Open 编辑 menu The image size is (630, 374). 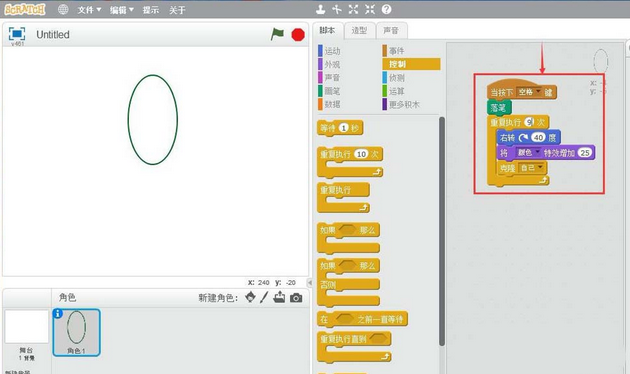pyautogui.click(x=121, y=10)
